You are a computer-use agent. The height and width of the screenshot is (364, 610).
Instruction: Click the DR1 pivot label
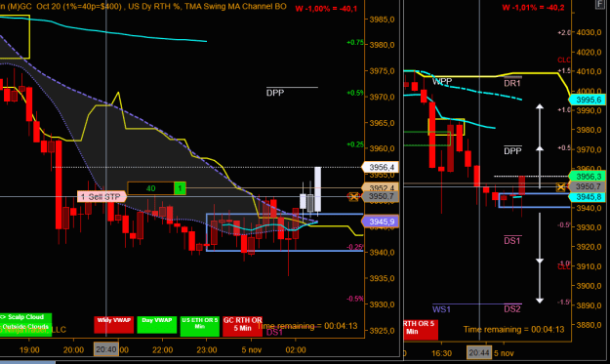(512, 83)
